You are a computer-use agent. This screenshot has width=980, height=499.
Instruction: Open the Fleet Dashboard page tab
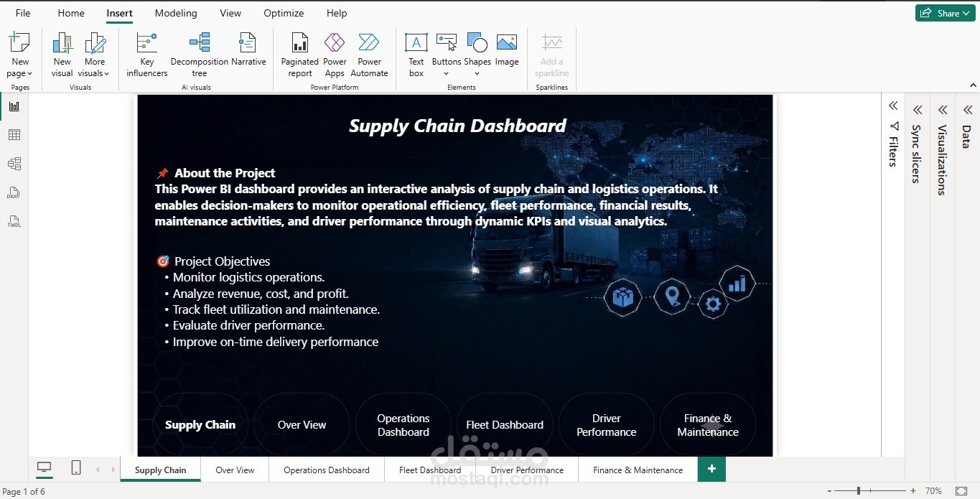pos(430,470)
